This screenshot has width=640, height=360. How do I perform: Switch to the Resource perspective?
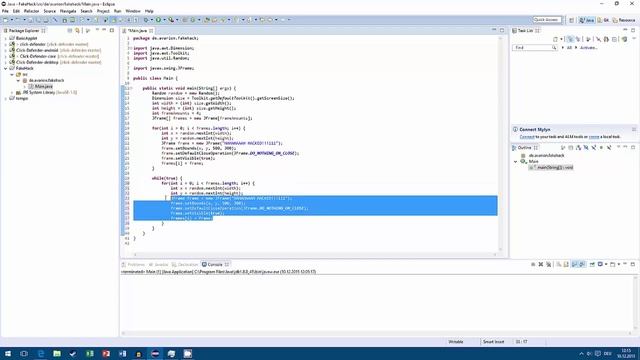coord(624,20)
